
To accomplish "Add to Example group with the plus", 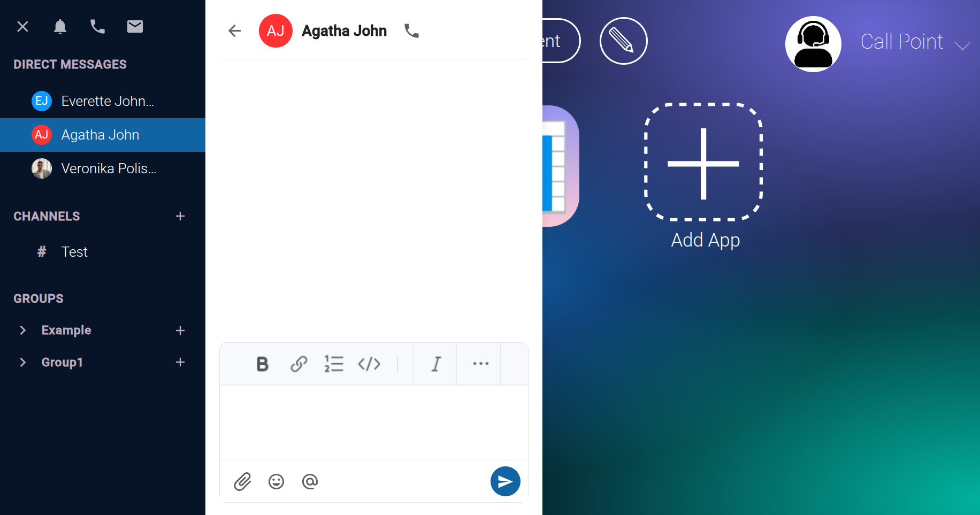I will [x=180, y=330].
